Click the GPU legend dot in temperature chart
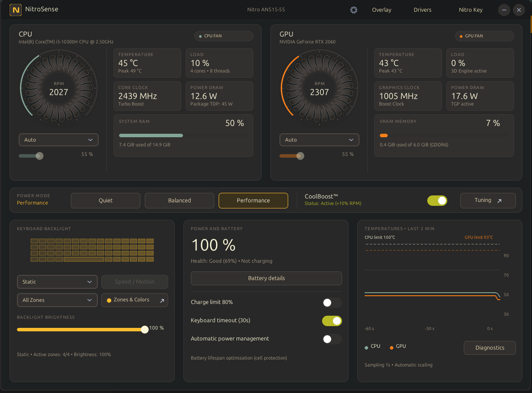Viewport: 532px width, 393px height. click(x=392, y=347)
